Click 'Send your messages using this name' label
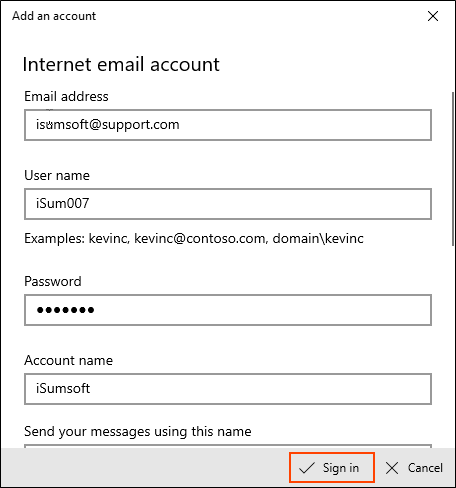 pyautogui.click(x=138, y=431)
